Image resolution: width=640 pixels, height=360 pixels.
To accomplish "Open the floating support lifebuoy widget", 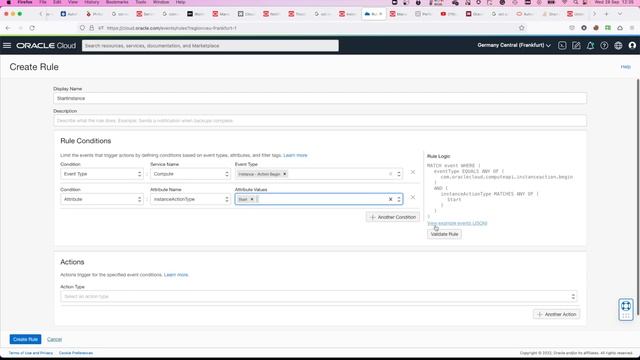I will 626,309.
